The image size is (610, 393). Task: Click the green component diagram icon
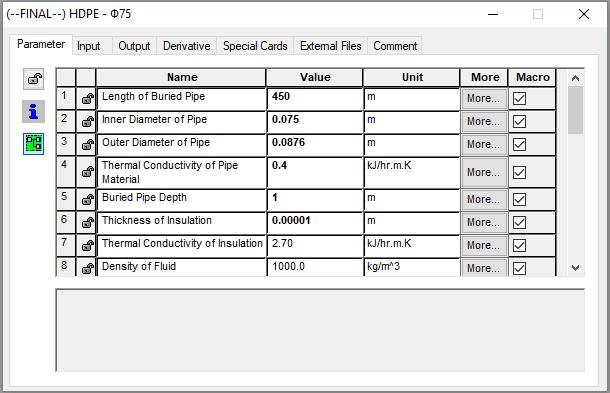coord(33,144)
